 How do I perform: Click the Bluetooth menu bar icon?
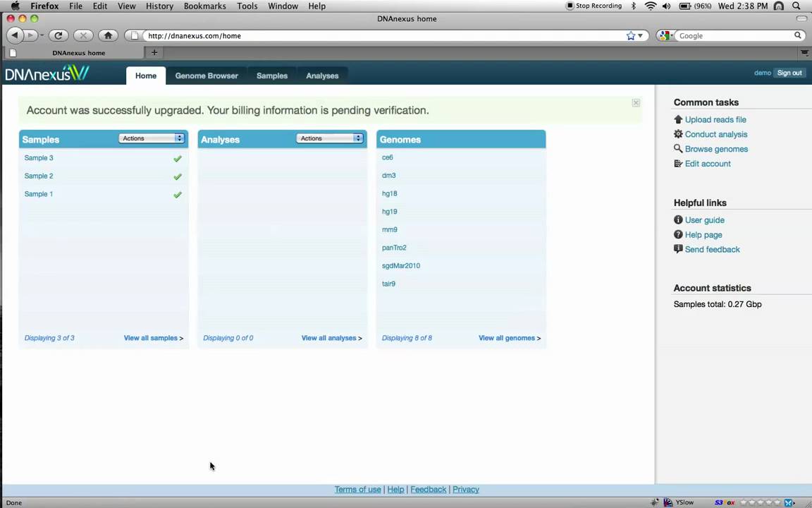click(634, 6)
